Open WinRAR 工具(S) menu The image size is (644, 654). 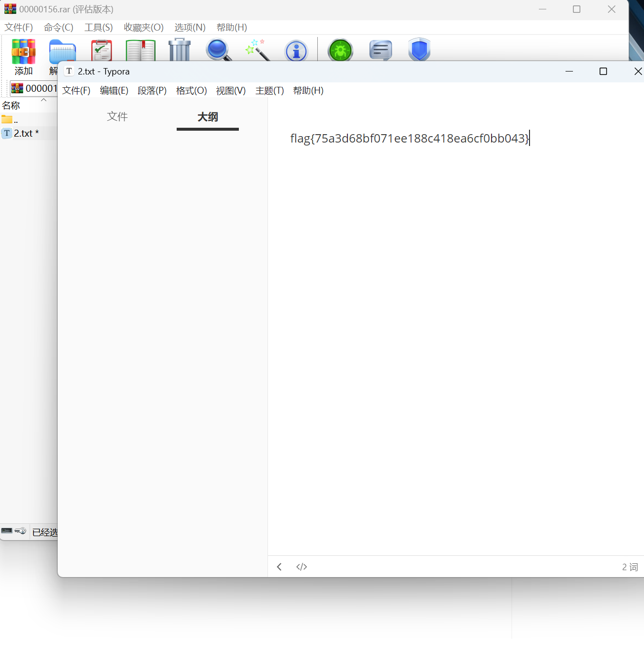tap(99, 28)
